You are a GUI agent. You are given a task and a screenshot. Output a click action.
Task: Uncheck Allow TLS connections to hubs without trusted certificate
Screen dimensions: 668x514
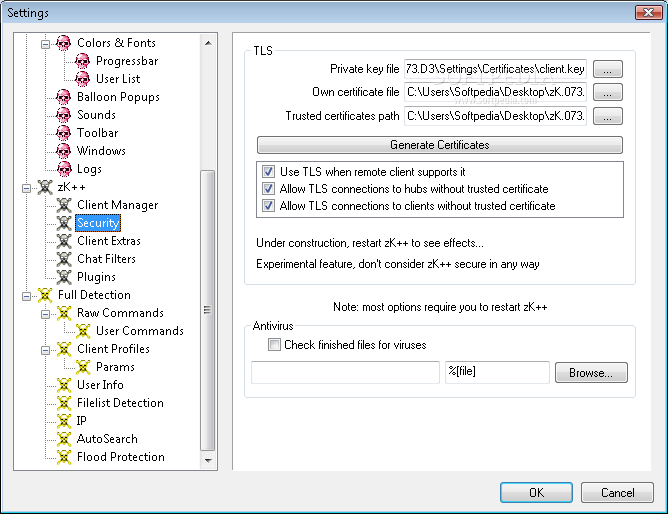[268, 189]
